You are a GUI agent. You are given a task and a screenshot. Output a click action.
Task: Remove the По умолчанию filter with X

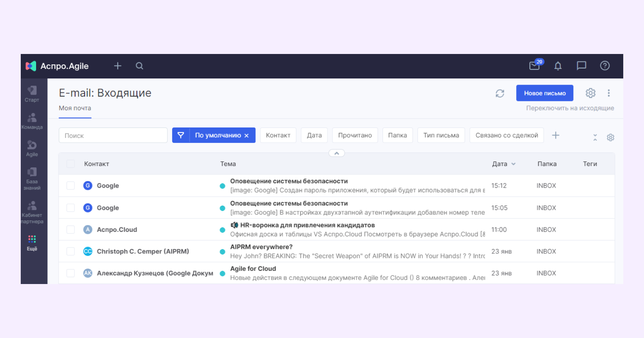point(246,136)
